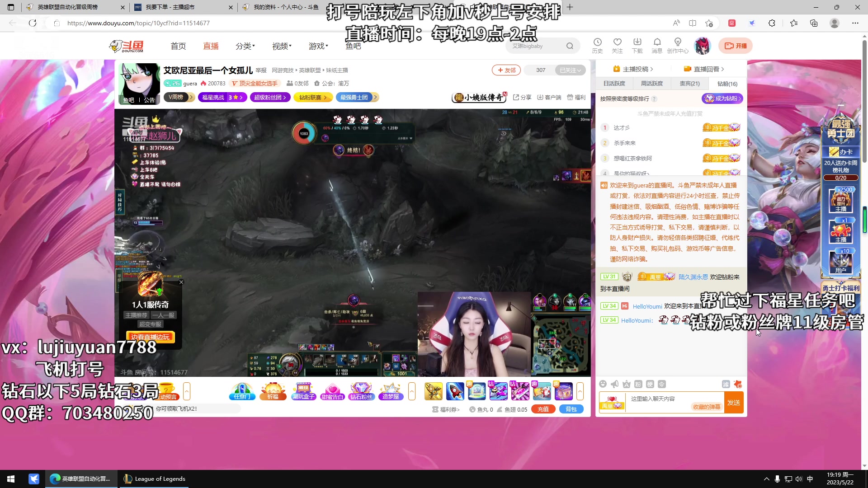868x488 pixels.
Task: Click the + 友邻 button
Action: 506,70
